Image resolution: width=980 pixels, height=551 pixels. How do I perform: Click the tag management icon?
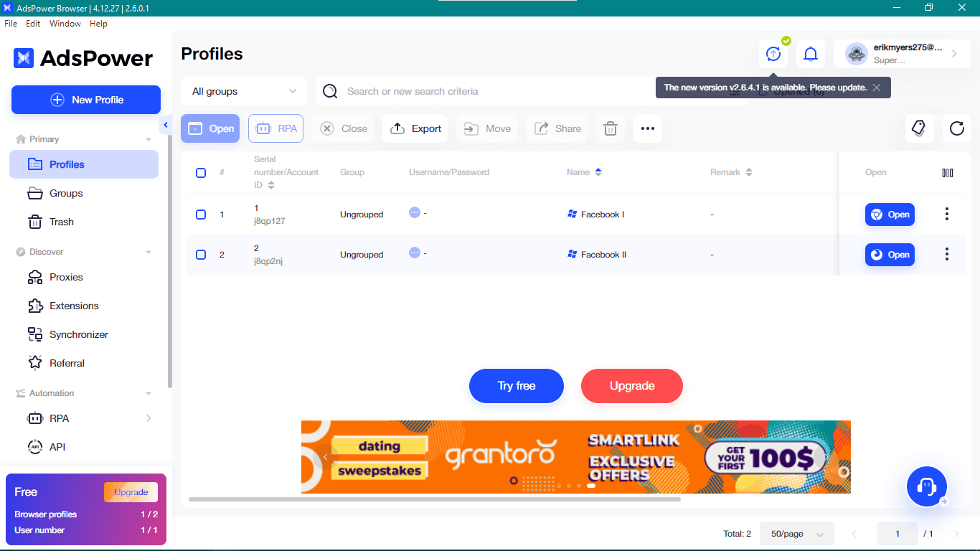click(x=919, y=128)
